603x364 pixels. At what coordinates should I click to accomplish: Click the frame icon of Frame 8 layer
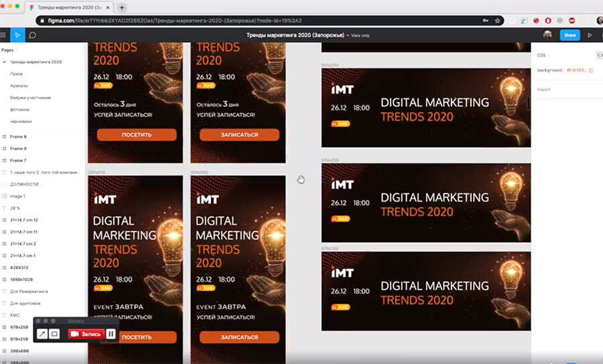(4, 136)
